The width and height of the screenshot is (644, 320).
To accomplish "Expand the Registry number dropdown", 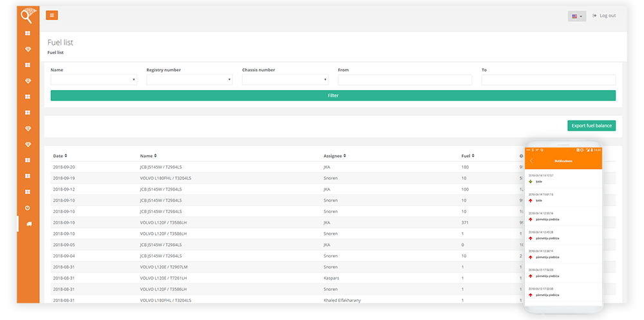I will pos(189,80).
